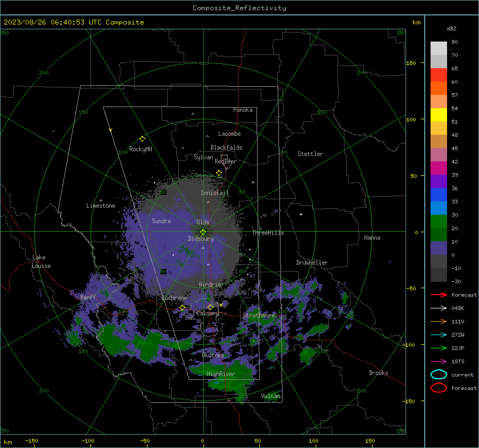
Task: Click the yellow diamond marker near RedDeer
Action: pos(219,173)
